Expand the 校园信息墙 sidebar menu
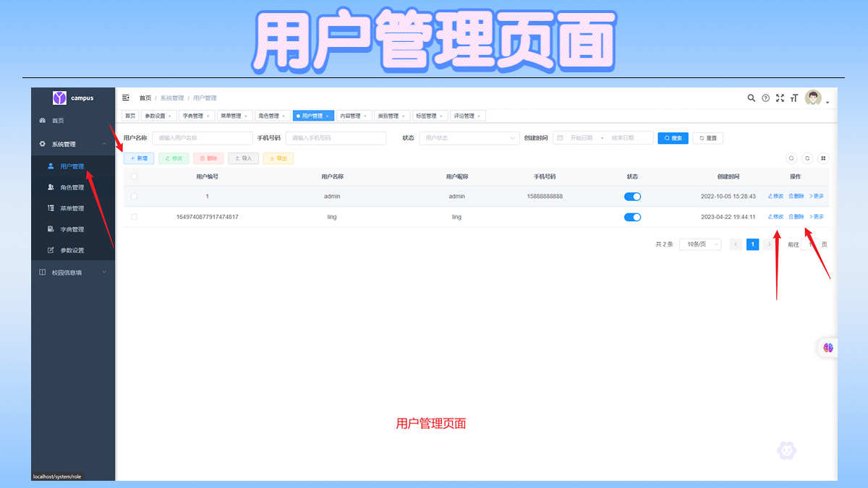Viewport: 868px width, 488px height. (72, 273)
